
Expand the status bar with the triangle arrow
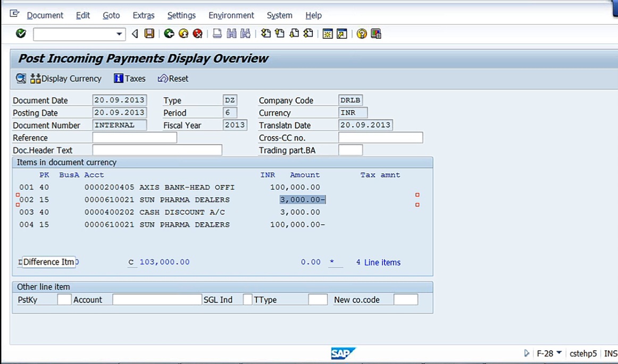point(527,353)
